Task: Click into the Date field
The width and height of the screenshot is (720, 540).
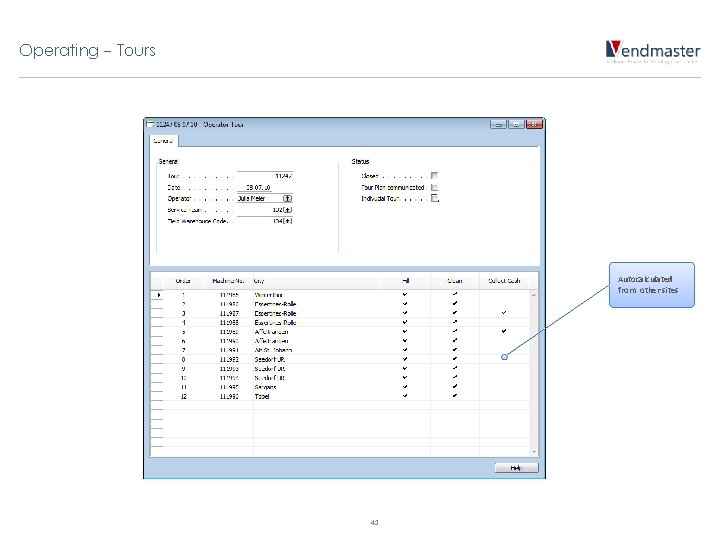Action: point(254,187)
